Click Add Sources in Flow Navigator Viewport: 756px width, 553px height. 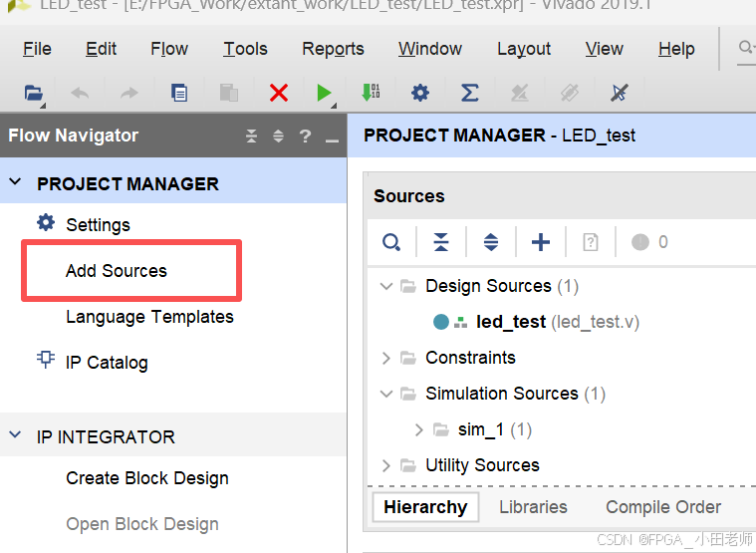(x=117, y=271)
